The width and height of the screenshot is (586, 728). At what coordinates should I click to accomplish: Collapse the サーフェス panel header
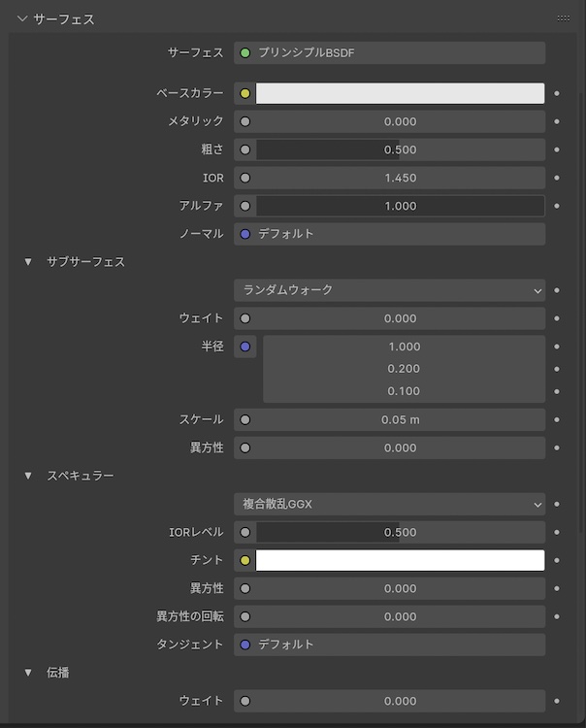click(22, 18)
